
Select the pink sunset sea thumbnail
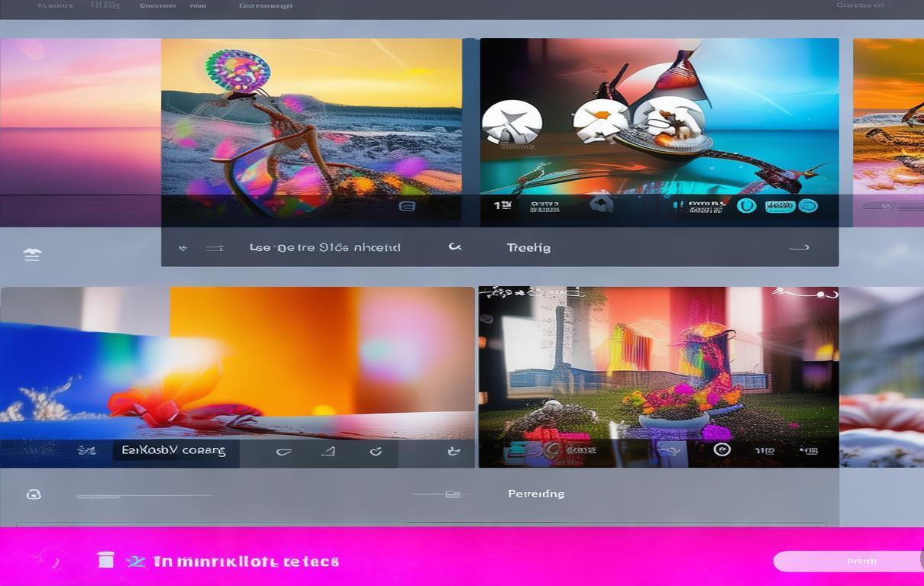pos(80,132)
